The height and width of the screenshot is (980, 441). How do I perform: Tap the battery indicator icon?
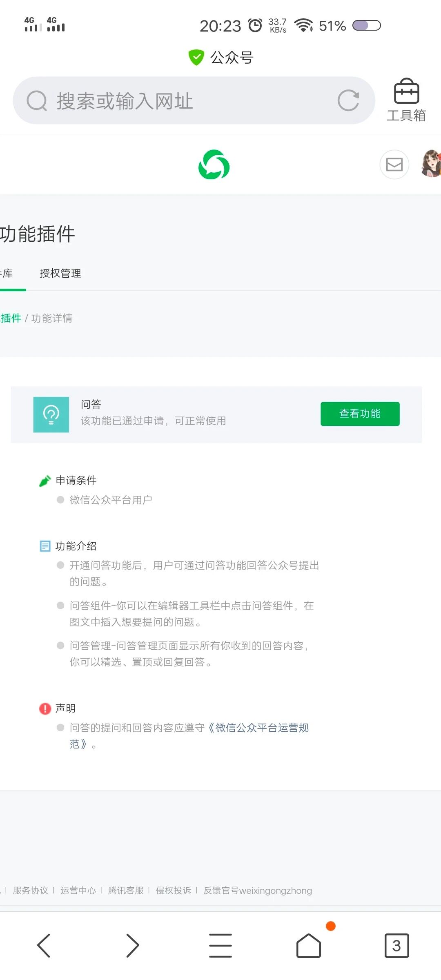point(367,25)
